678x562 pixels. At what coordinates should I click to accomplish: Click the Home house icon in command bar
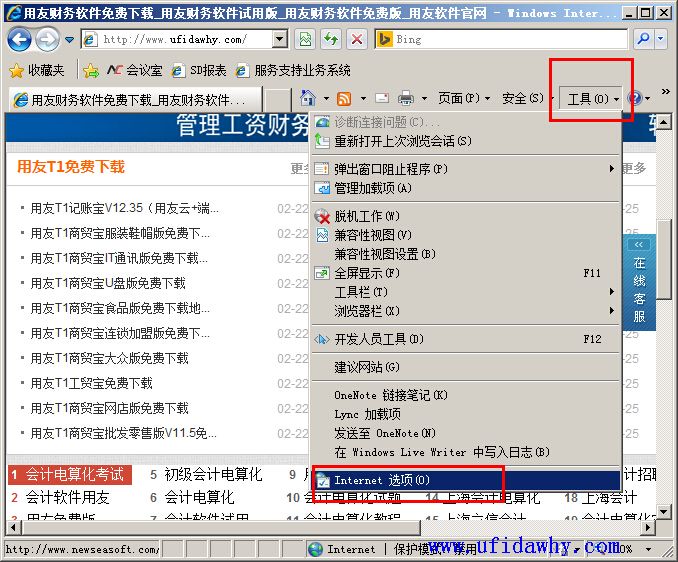tap(307, 99)
